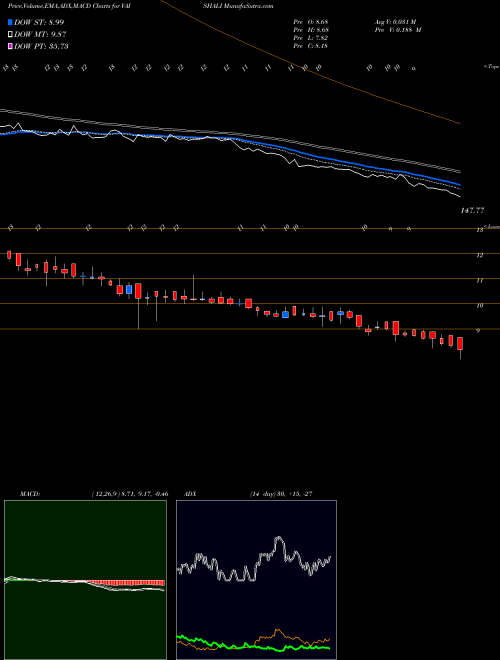
Task: Select the 'DOW PT: 35.73' legend text
Action: click(41, 46)
